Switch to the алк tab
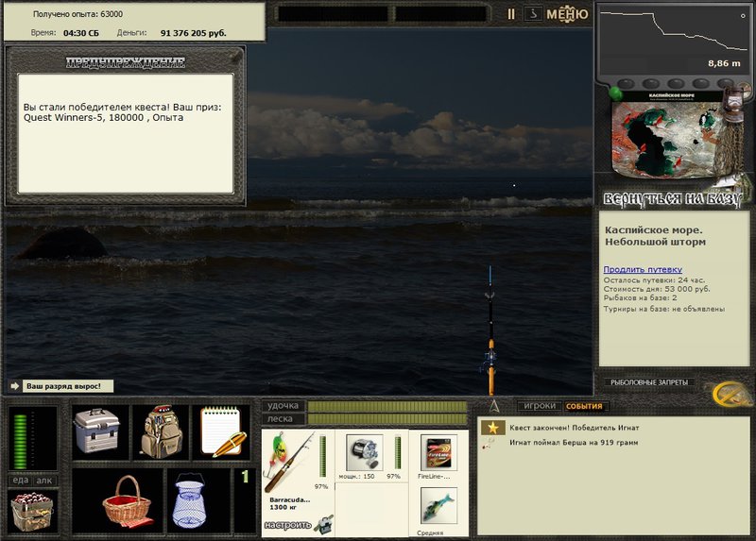Viewport: 756px width, 541px height. click(44, 481)
